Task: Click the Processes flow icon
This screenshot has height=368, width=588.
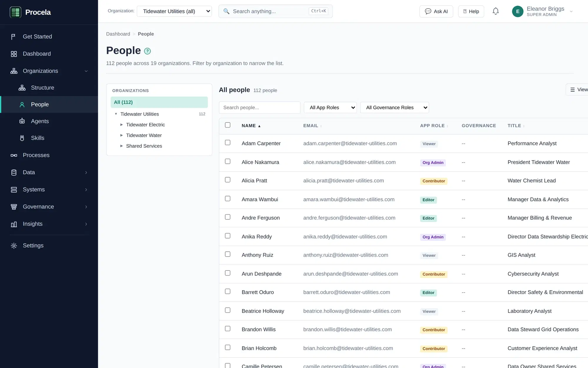Action: coord(14,155)
